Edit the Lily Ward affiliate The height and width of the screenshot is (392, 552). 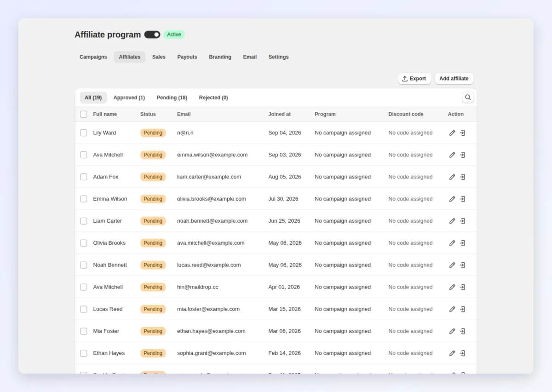452,133
